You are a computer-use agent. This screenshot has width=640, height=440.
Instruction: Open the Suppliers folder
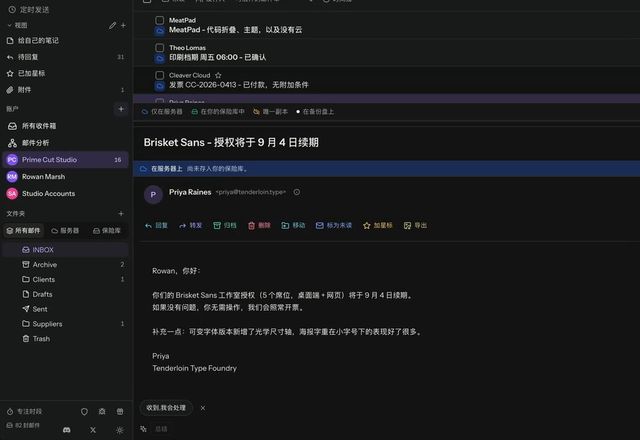[x=65, y=324]
